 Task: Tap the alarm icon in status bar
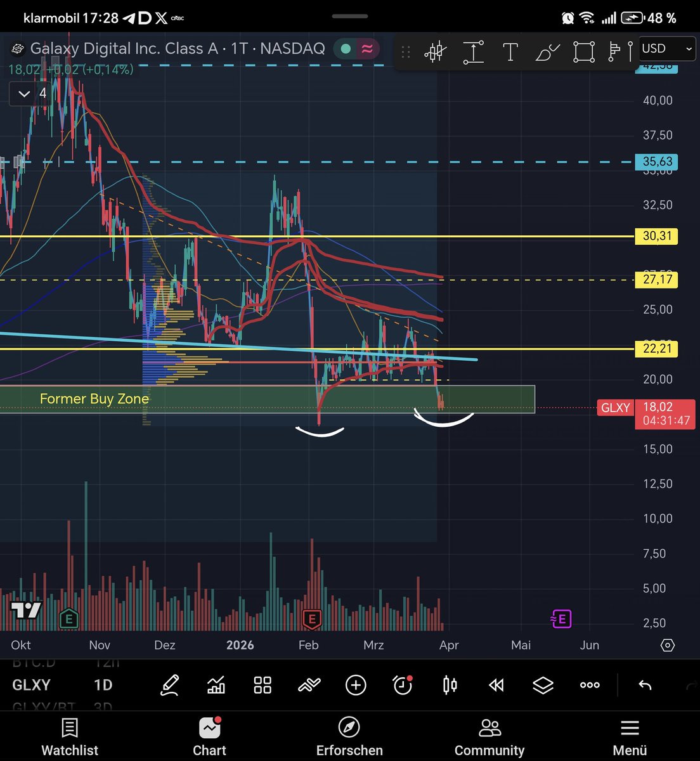[x=568, y=18]
